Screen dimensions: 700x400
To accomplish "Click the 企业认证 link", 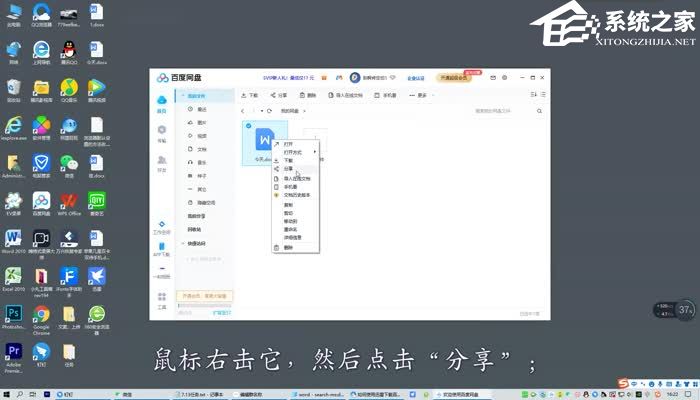I will point(416,78).
